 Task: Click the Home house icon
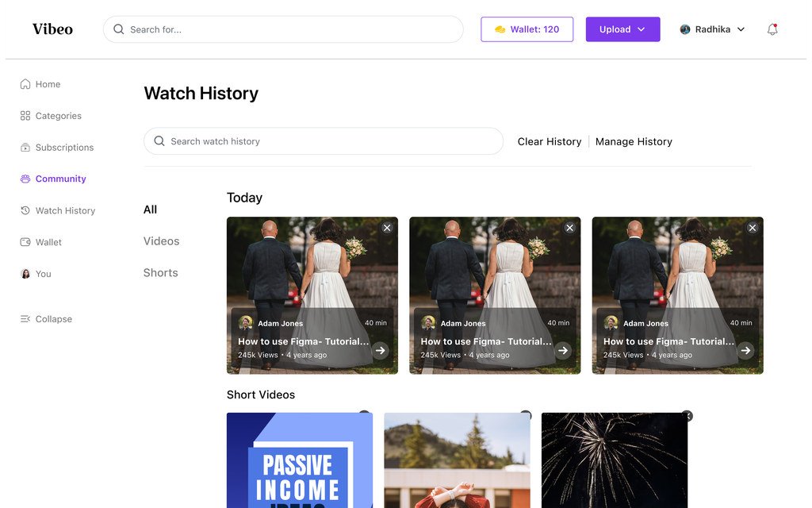[x=25, y=84]
